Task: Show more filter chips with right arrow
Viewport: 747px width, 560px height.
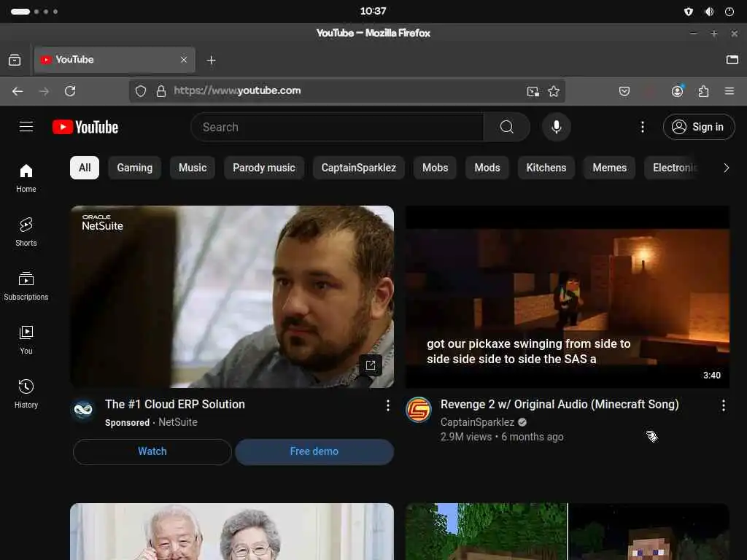Action: tap(726, 168)
